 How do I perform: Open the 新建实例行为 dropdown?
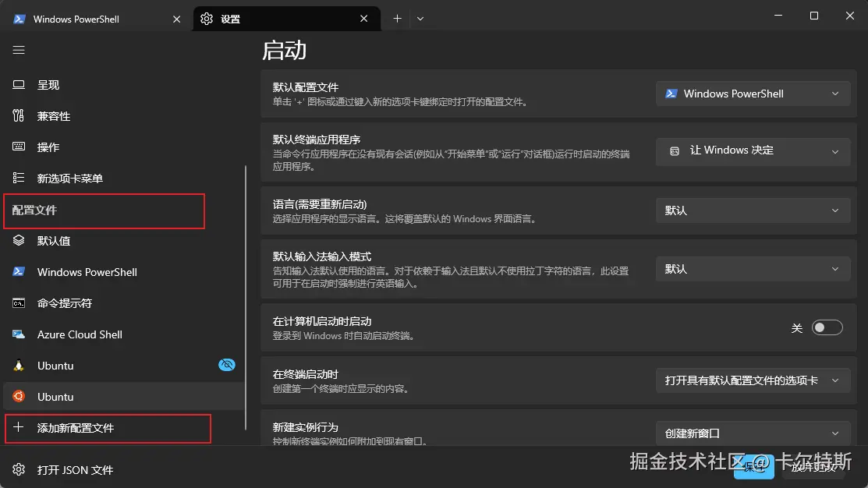[752, 433]
